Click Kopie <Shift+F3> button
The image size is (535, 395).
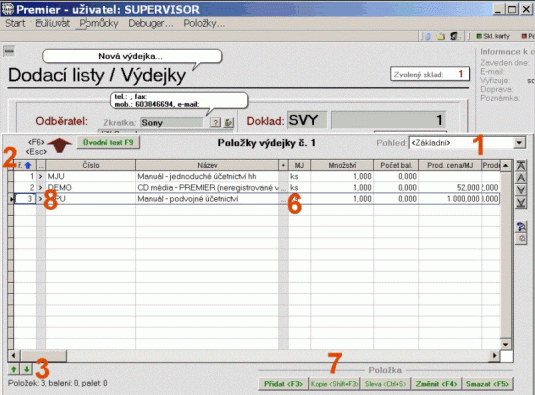[334, 384]
